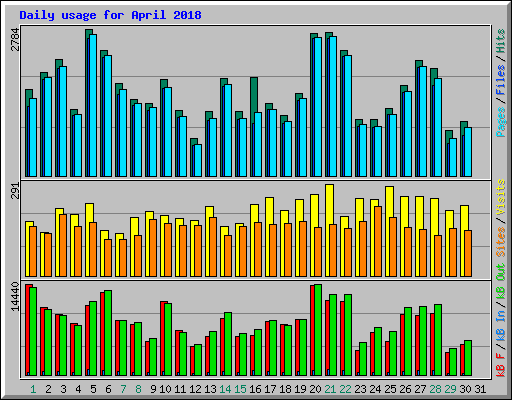Click day label 10 on the x-axis

(x=165, y=389)
